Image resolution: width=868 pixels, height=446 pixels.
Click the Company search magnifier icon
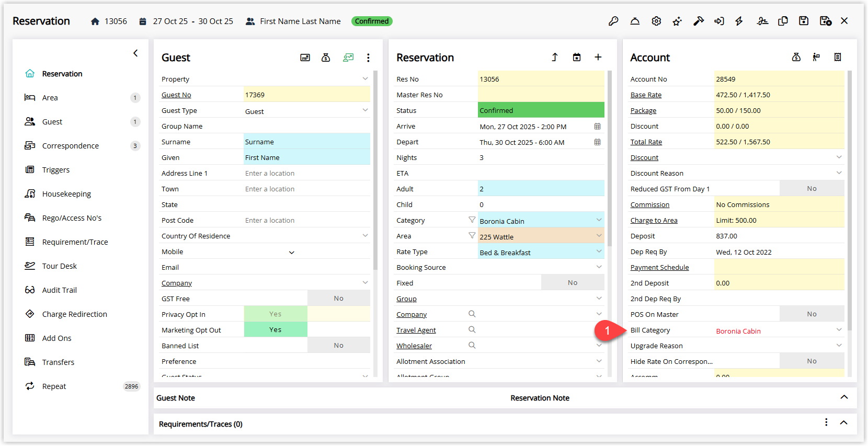(472, 314)
